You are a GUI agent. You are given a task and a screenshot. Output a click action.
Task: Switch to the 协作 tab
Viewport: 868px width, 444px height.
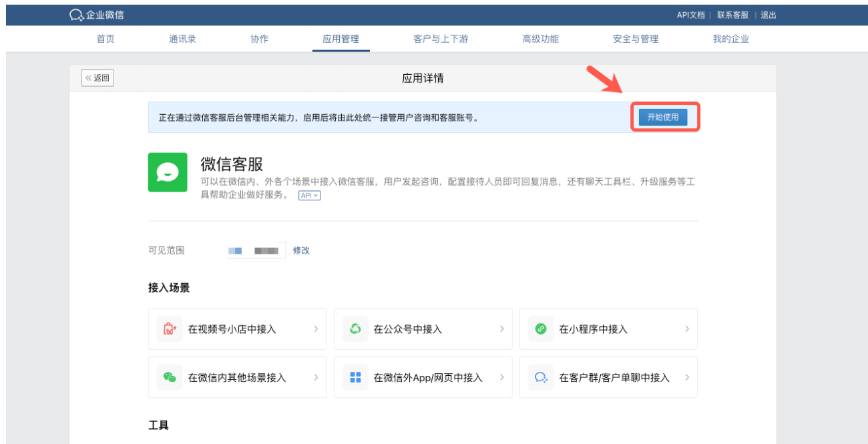click(259, 39)
